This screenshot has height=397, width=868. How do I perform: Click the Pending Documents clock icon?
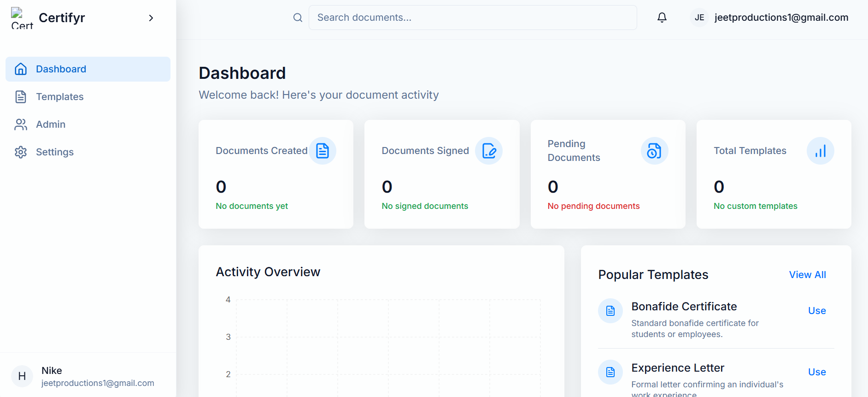pos(654,151)
